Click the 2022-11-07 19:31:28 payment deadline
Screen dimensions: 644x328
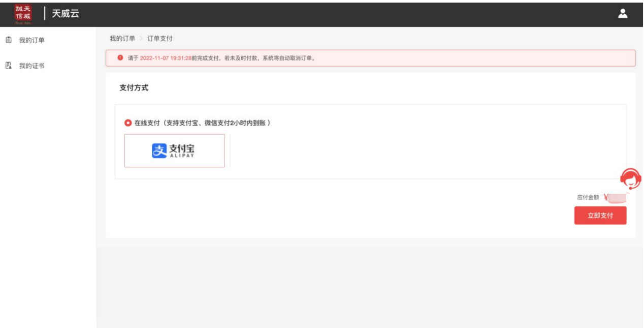point(166,58)
